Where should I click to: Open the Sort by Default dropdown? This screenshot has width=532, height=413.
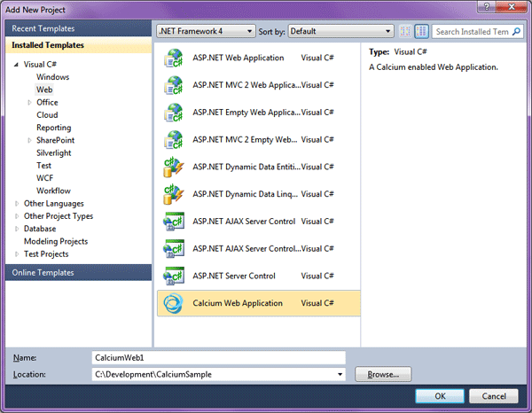[340, 31]
